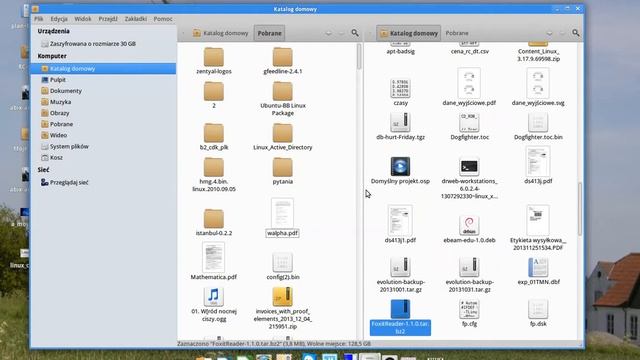
Task: Open System plików in sidebar
Action: pyautogui.click(x=65, y=146)
